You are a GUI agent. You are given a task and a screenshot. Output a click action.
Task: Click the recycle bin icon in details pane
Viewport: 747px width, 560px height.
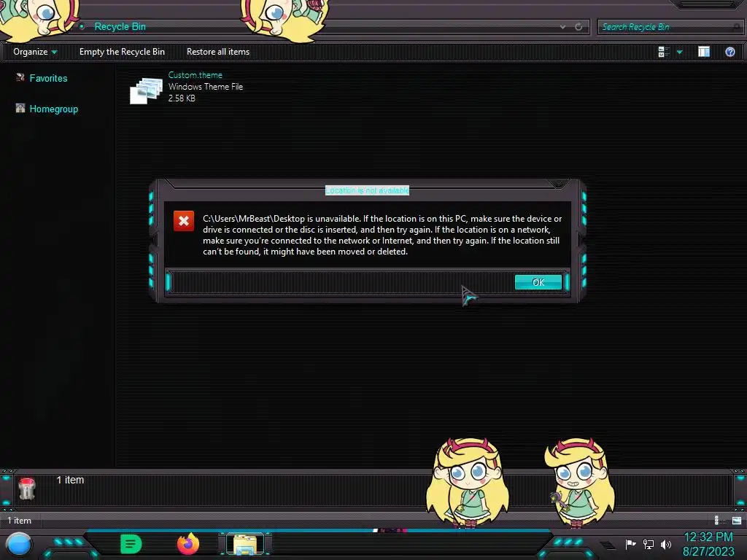(27, 489)
